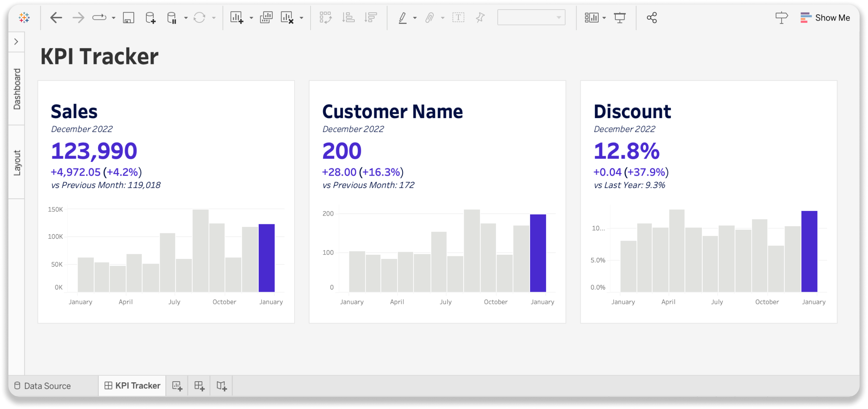Sort ascending from the toolbar
The width and height of the screenshot is (868, 409).
click(348, 18)
